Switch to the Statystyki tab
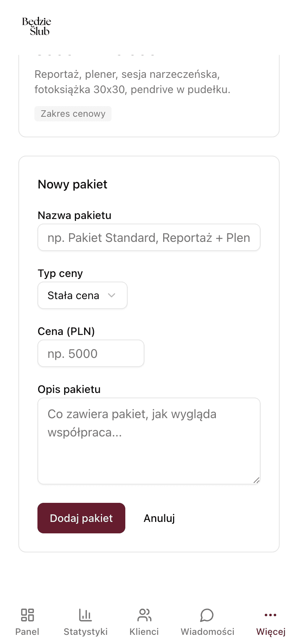This screenshot has width=298, height=644. tap(86, 622)
